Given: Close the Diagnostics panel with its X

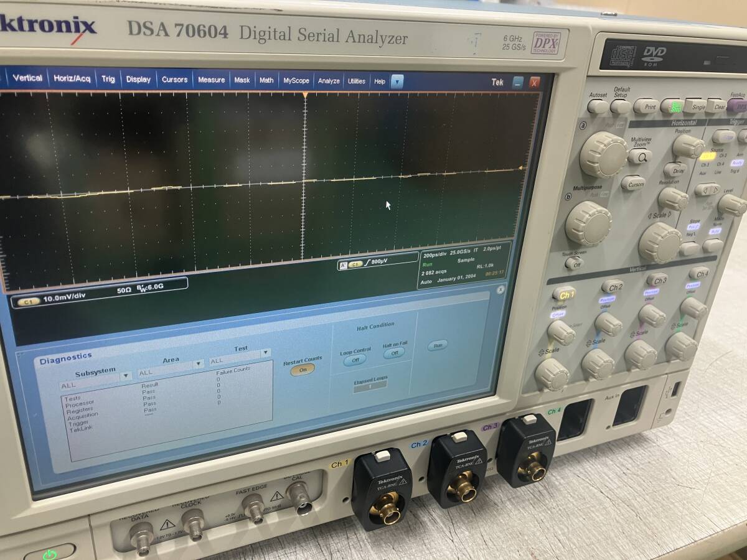Looking at the screenshot, I should [x=500, y=290].
